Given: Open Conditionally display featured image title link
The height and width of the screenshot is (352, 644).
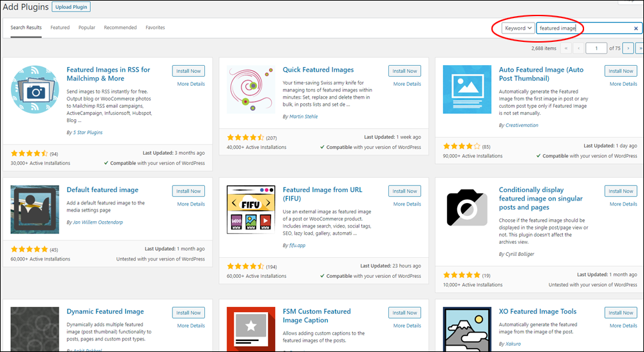Looking at the screenshot, I should point(541,199).
